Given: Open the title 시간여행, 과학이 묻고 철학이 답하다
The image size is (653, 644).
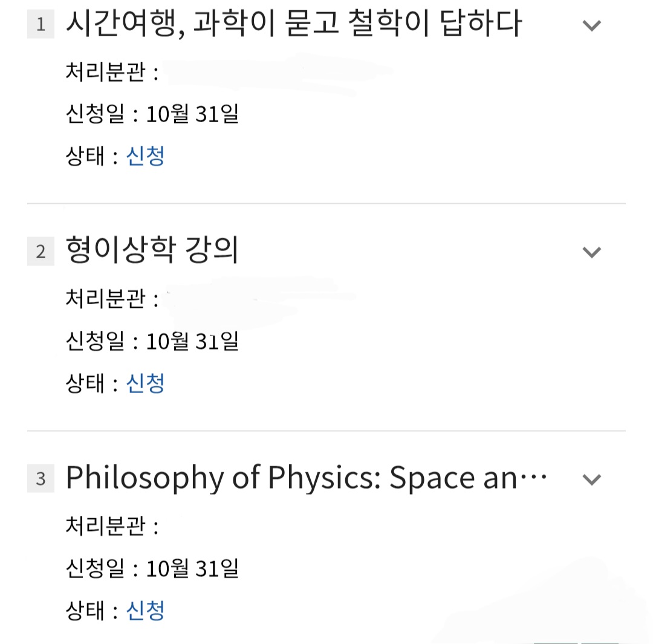Looking at the screenshot, I should click(x=293, y=25).
